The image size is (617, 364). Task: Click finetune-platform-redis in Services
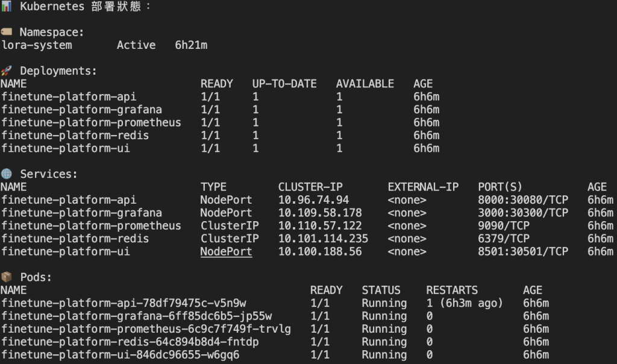point(75,239)
